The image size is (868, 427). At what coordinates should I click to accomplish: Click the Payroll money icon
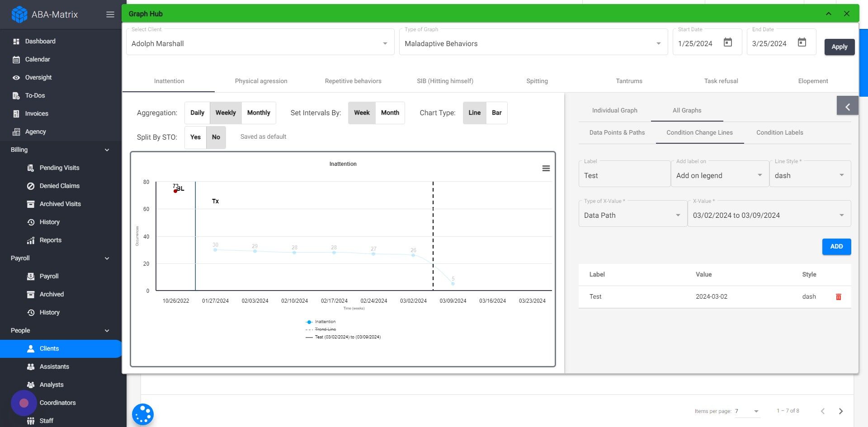pyautogui.click(x=31, y=276)
